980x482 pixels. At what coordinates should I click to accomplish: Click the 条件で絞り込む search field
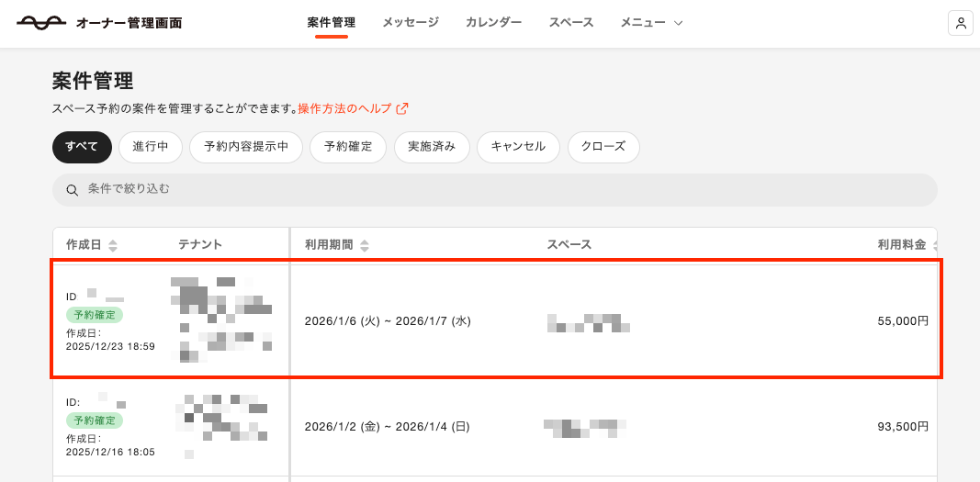pos(496,190)
